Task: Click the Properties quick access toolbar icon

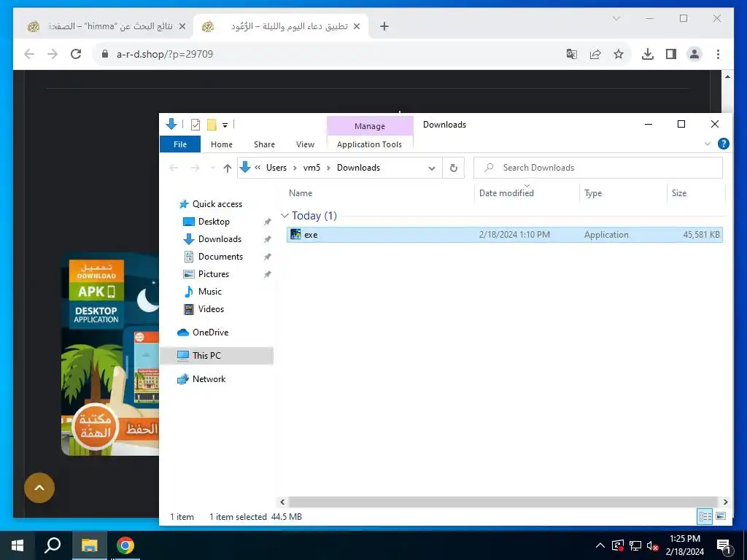Action: 196,125
